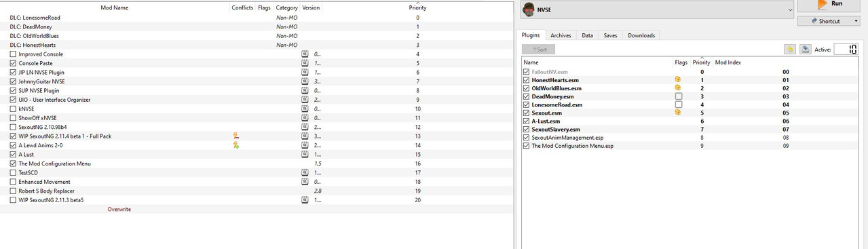Sort plugins by Mod Index column header
This screenshot has height=249, width=868.
728,62
